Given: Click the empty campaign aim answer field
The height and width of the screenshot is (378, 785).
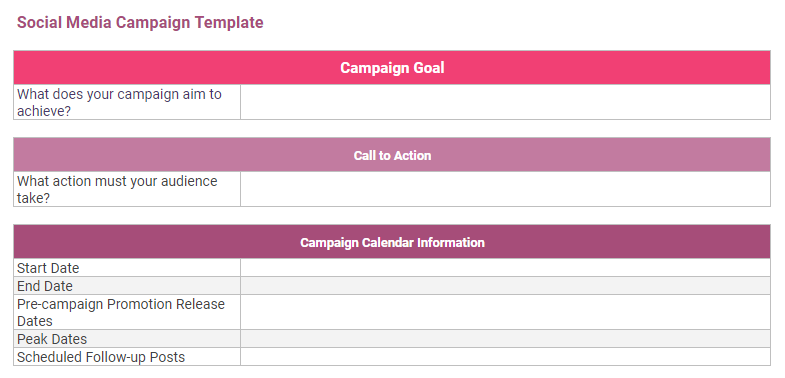Looking at the screenshot, I should click(x=505, y=102).
